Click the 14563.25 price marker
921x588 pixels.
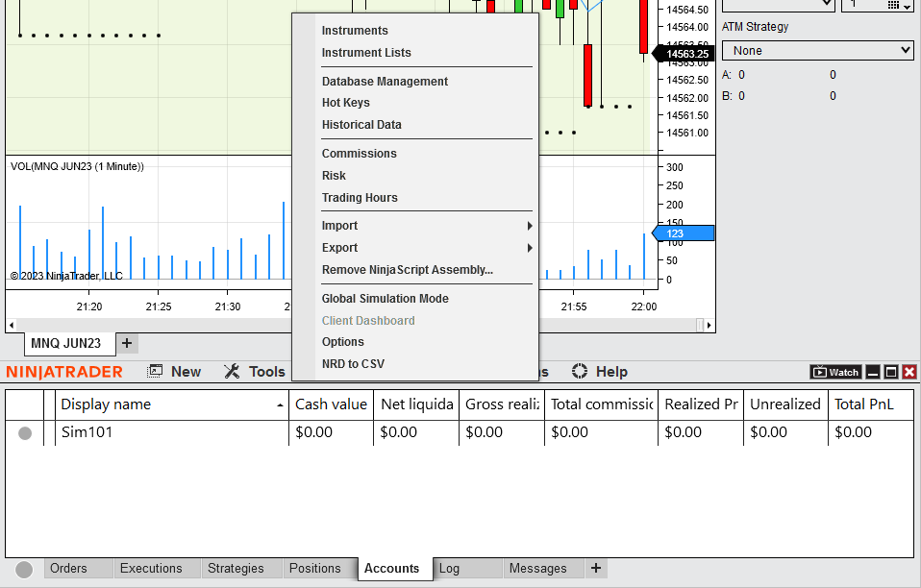(684, 54)
